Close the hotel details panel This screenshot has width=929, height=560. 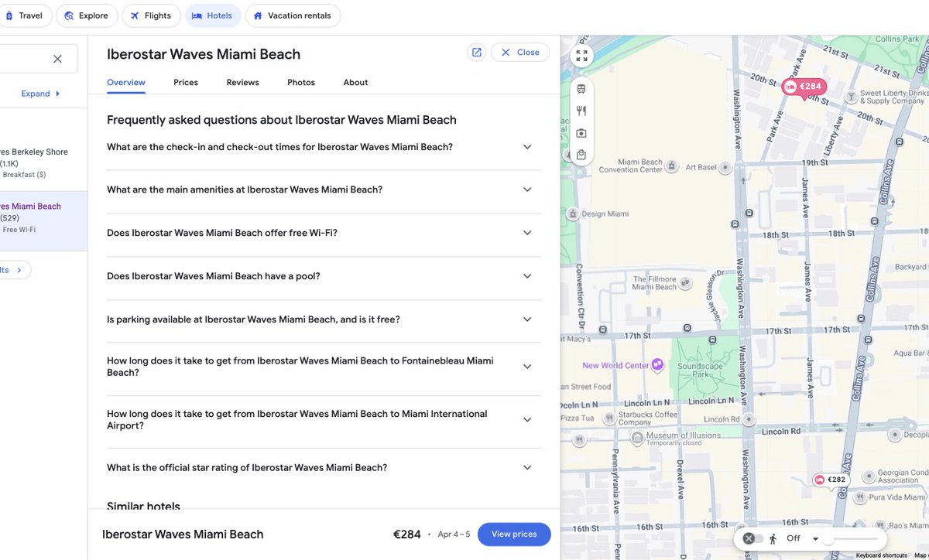(x=520, y=53)
